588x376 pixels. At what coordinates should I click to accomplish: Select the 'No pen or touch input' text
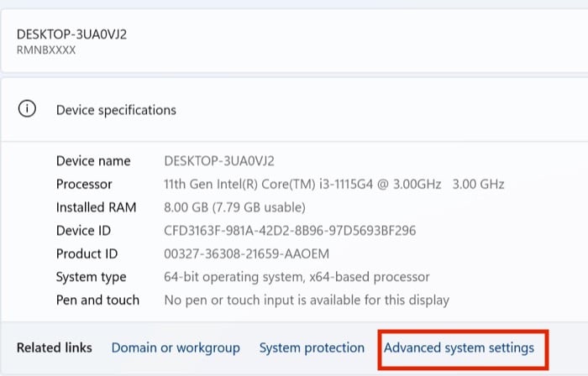click(x=307, y=300)
